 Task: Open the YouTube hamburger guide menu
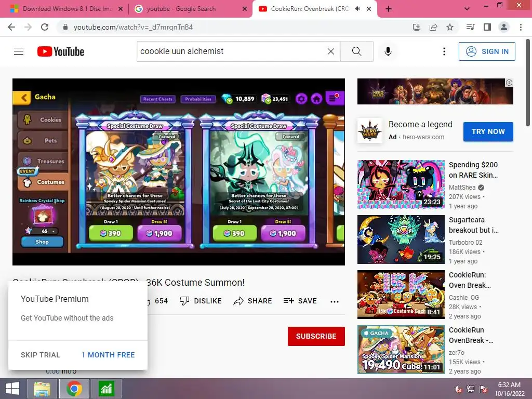(19, 51)
